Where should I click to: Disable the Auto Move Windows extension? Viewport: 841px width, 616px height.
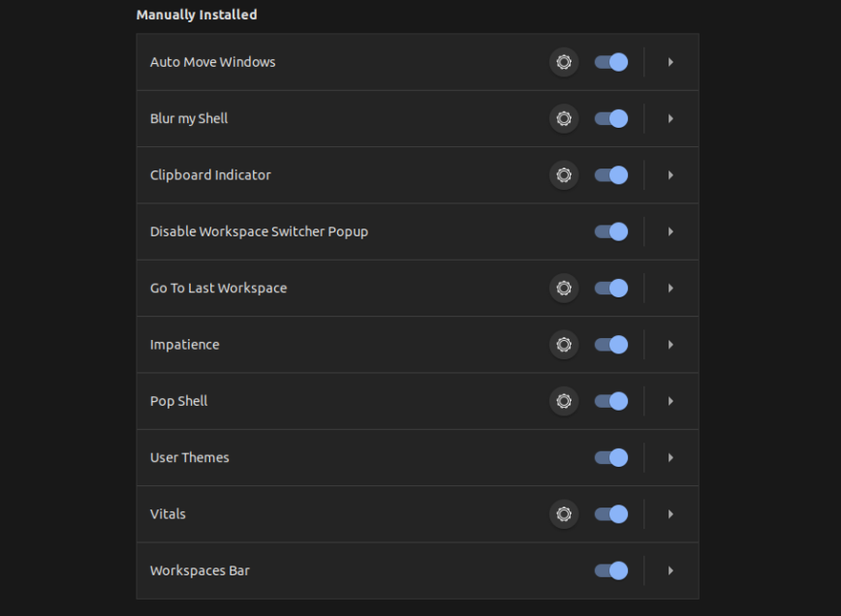click(610, 62)
